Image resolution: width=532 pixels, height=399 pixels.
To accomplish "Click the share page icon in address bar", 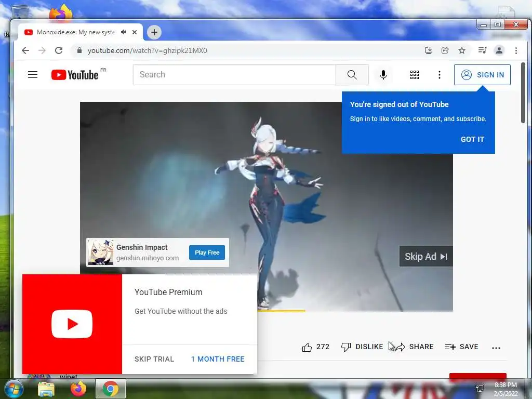I will [x=445, y=50].
